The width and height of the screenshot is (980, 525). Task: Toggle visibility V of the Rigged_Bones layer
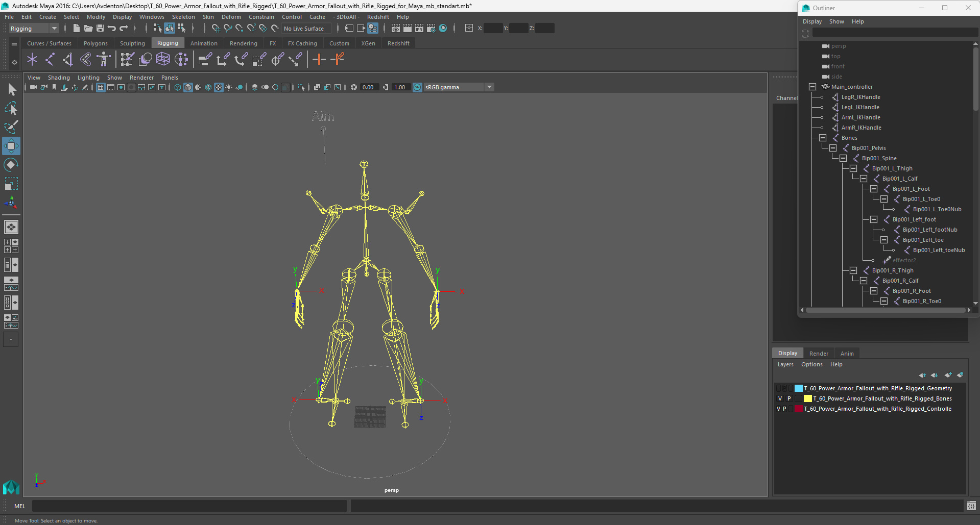pyautogui.click(x=780, y=399)
